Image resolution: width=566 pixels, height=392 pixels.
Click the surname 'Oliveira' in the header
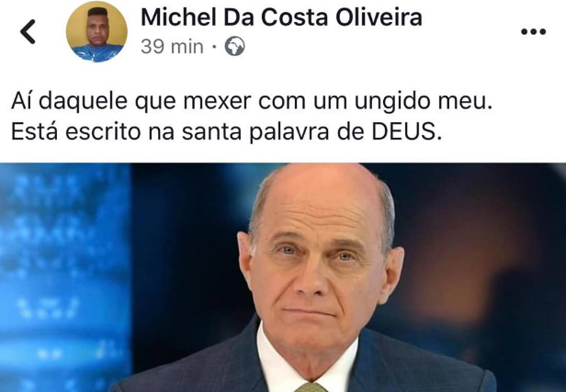[x=379, y=17]
